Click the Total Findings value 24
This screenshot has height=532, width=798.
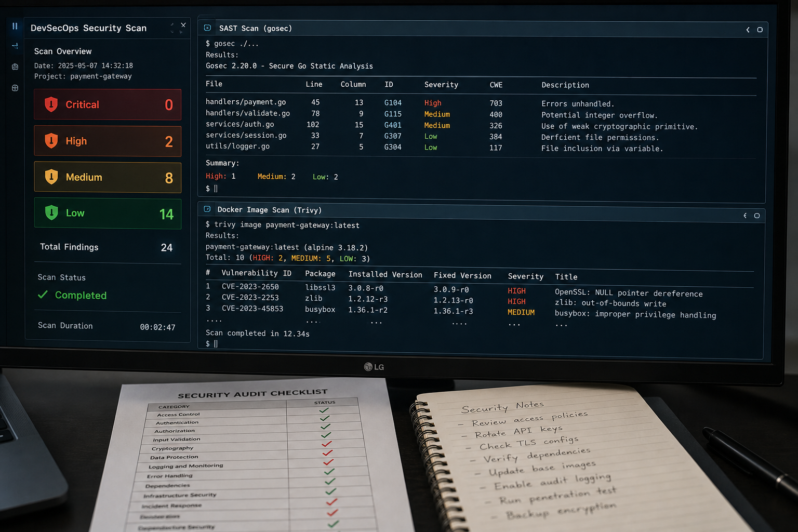(167, 248)
